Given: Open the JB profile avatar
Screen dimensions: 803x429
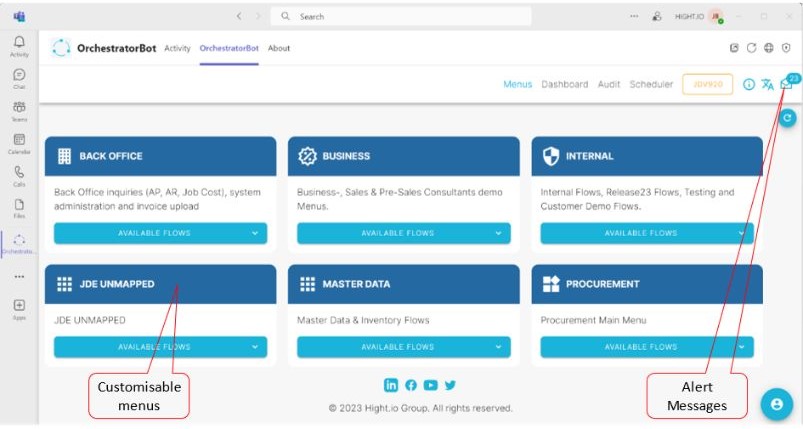Looking at the screenshot, I should pos(716,16).
